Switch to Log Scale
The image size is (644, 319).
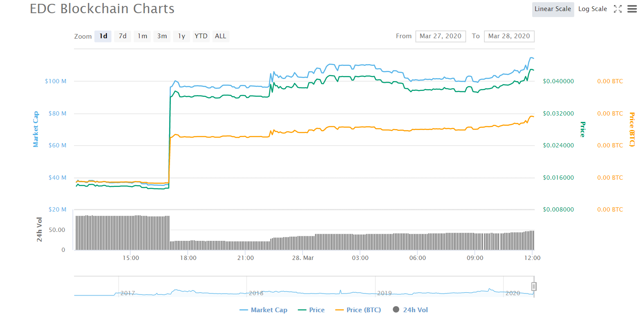593,9
